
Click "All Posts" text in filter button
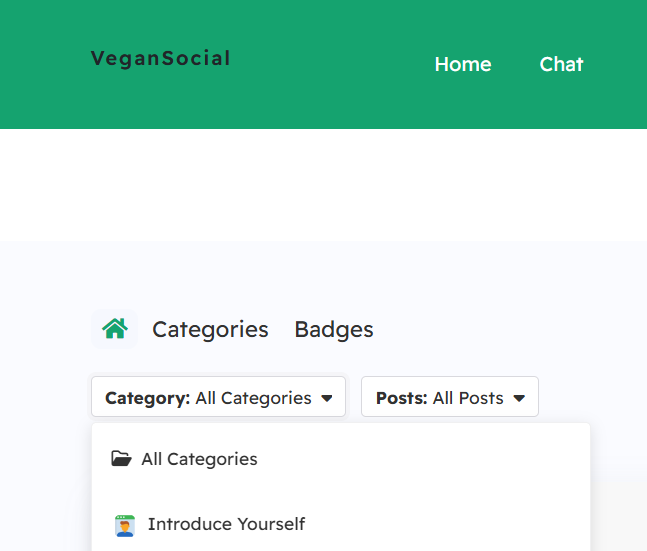pyautogui.click(x=468, y=398)
